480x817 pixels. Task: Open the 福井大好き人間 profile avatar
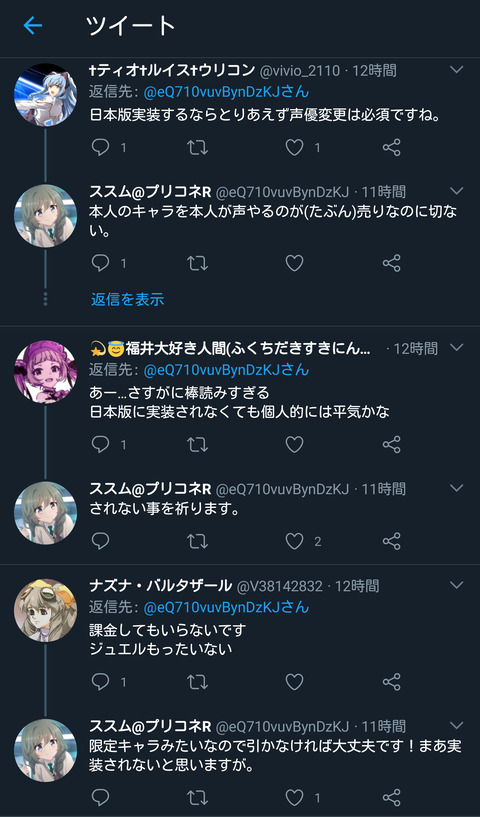click(x=45, y=372)
